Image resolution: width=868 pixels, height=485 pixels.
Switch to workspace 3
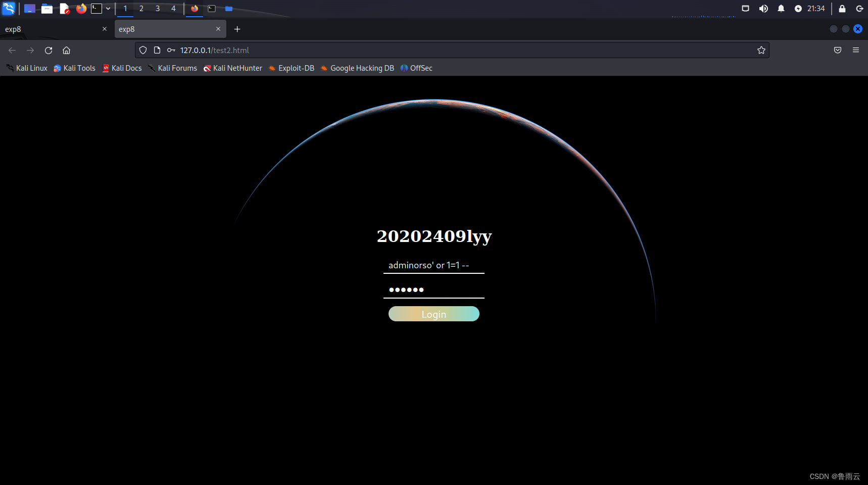158,9
